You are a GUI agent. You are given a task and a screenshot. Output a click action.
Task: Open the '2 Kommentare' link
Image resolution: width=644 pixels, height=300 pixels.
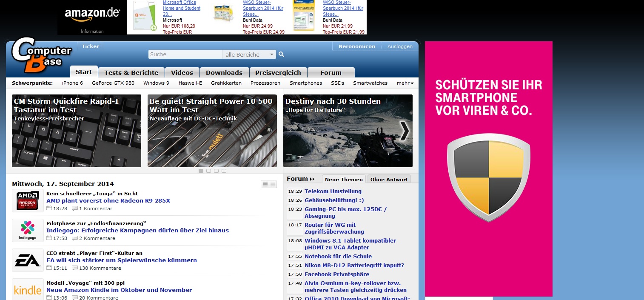pos(97,238)
